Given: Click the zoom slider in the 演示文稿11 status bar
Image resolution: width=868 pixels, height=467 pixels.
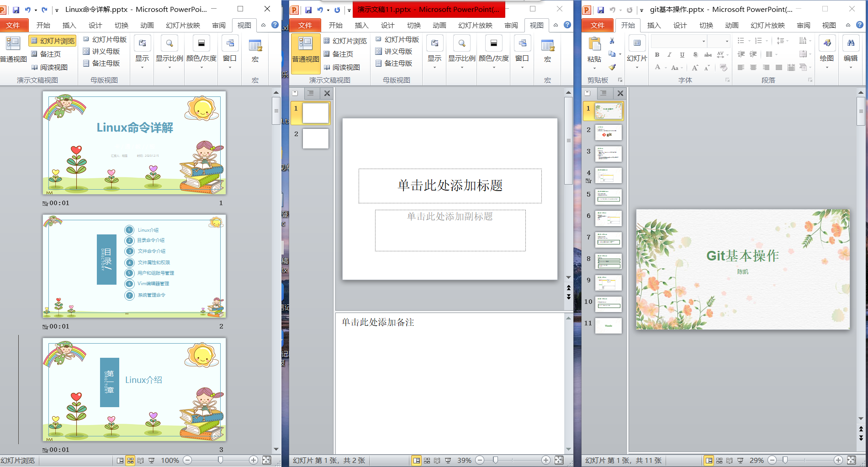Looking at the screenshot, I should point(495,460).
